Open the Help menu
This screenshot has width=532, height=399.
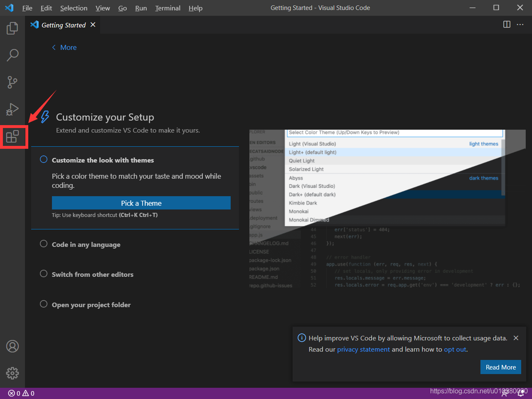coord(195,8)
